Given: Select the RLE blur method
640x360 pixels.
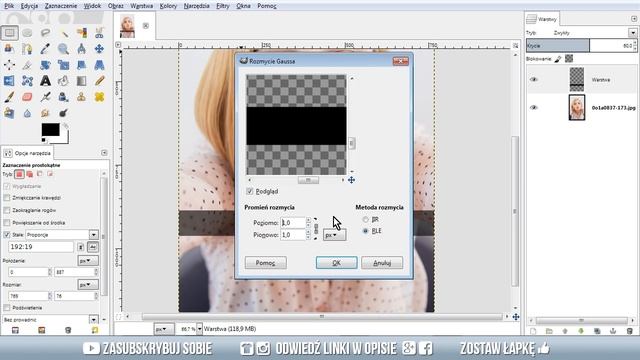Looking at the screenshot, I should [365, 231].
